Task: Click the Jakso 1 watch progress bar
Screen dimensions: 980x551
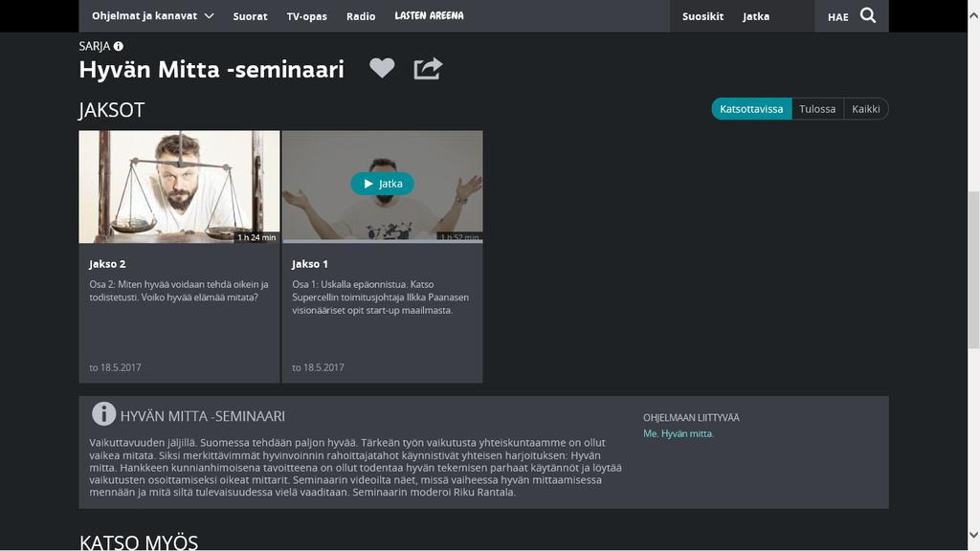Action: 383,241
